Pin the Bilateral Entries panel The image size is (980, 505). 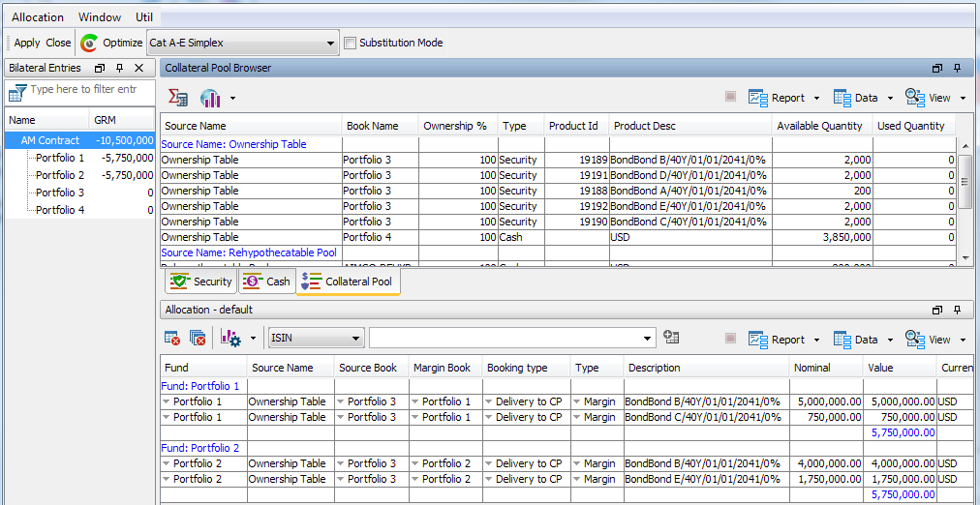[x=120, y=68]
